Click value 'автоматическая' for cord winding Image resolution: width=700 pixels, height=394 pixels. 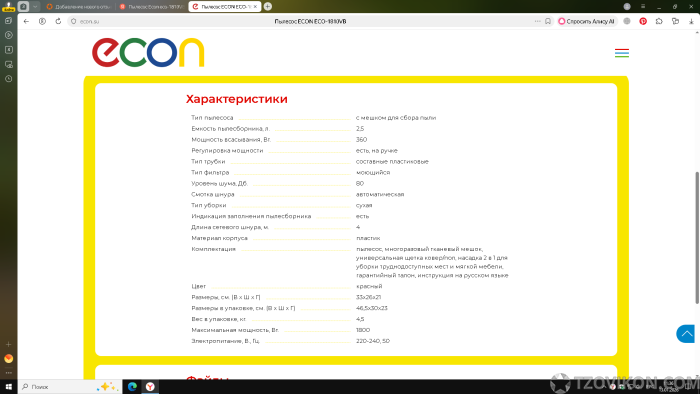click(x=380, y=195)
